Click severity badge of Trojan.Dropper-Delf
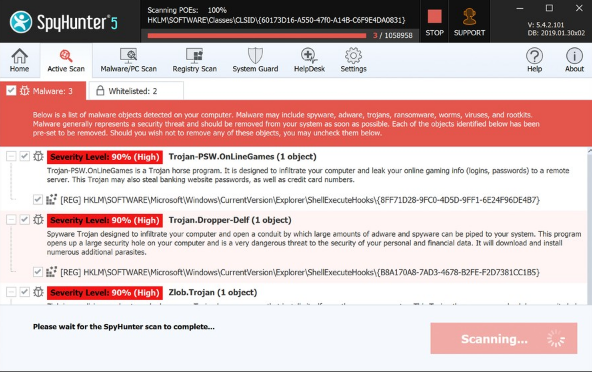Screen dimensions: 592x372 click(105, 220)
